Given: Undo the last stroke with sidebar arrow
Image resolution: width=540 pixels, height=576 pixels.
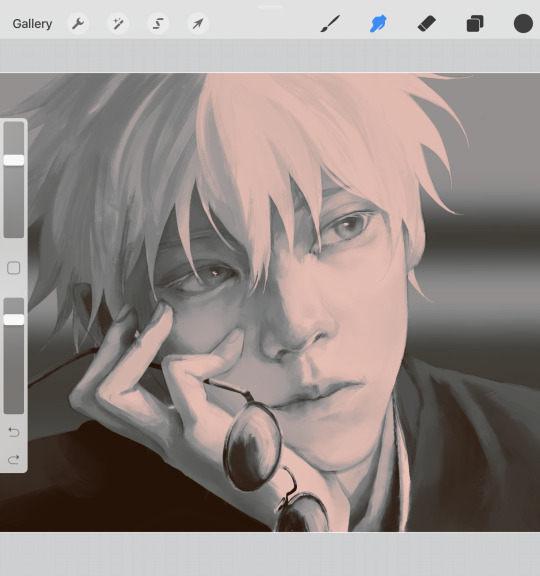Looking at the screenshot, I should [14, 432].
